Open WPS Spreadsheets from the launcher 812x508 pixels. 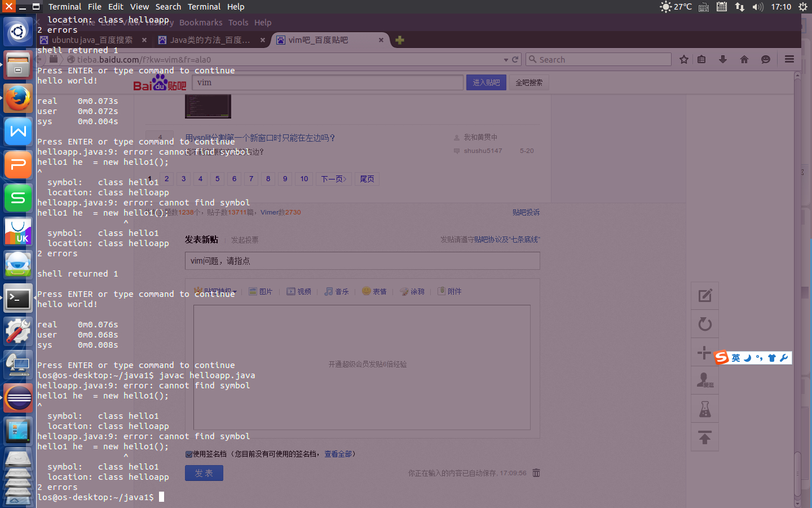click(18, 198)
